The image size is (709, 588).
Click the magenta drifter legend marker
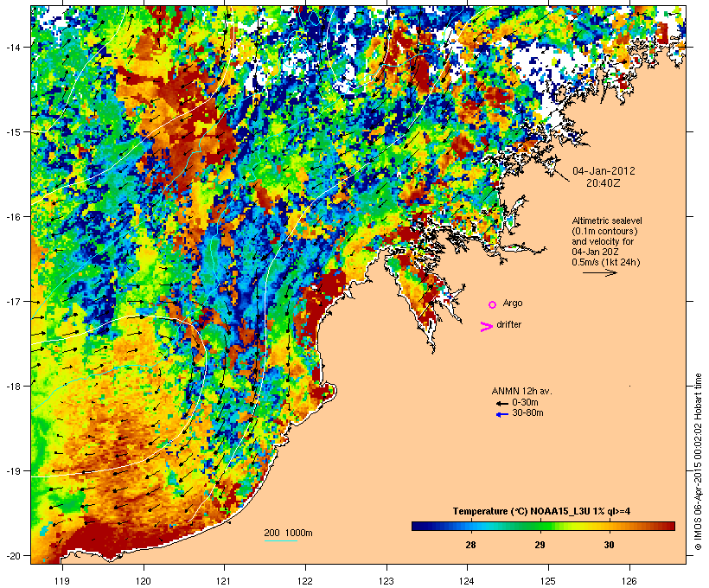point(487,327)
